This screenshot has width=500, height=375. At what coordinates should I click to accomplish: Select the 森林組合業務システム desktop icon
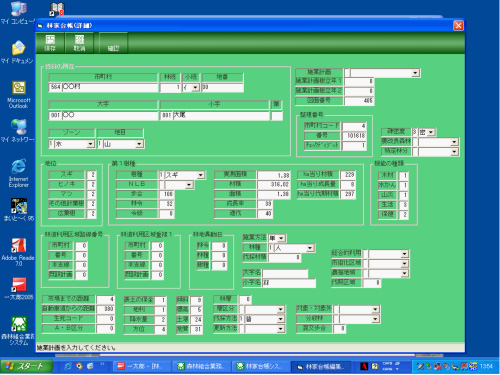(18, 331)
